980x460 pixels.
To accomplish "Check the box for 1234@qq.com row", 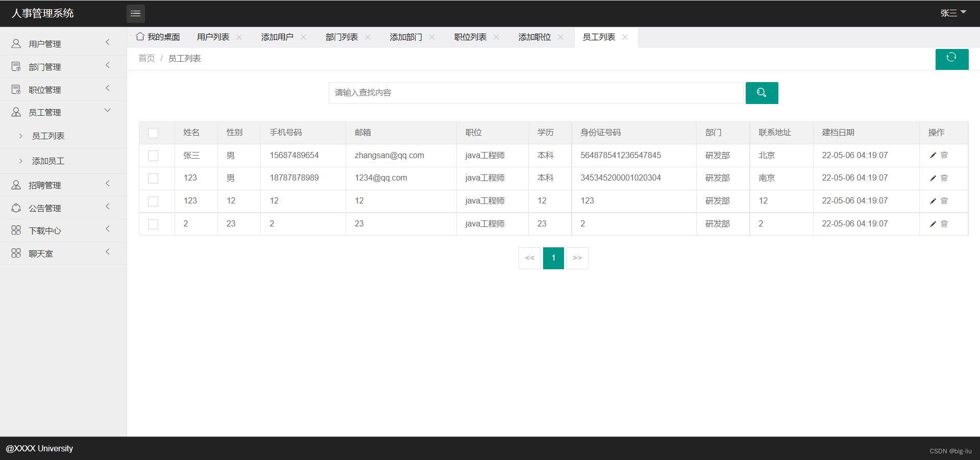I will pyautogui.click(x=153, y=178).
